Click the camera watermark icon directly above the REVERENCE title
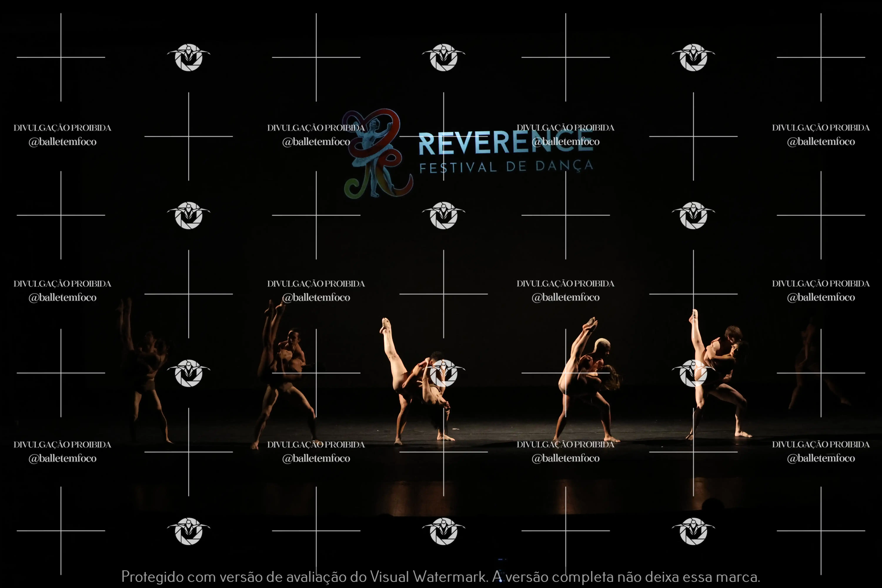The image size is (882, 588). tap(444, 57)
